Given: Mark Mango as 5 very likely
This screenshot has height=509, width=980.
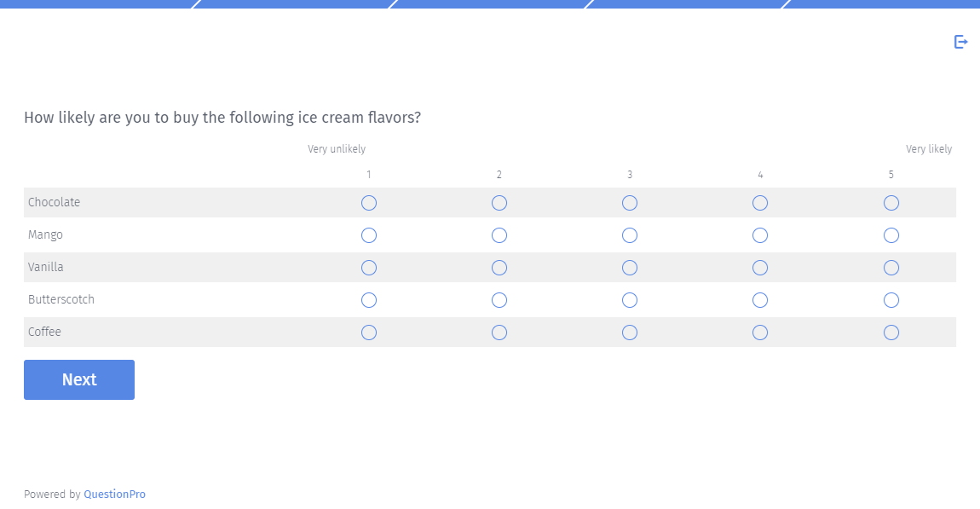Looking at the screenshot, I should (x=891, y=235).
